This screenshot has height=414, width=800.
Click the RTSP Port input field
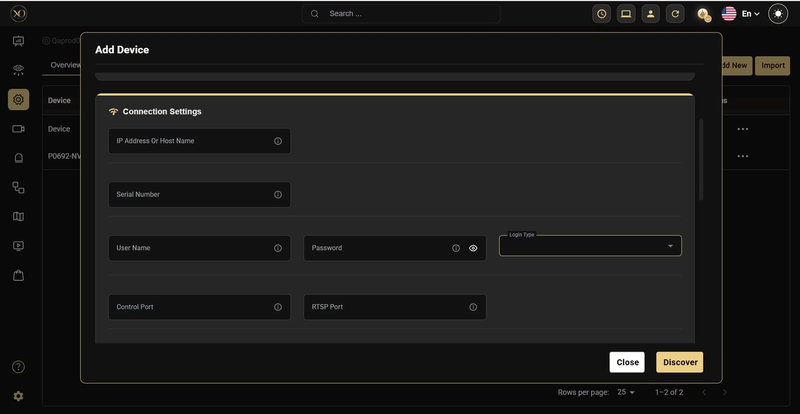(395, 307)
